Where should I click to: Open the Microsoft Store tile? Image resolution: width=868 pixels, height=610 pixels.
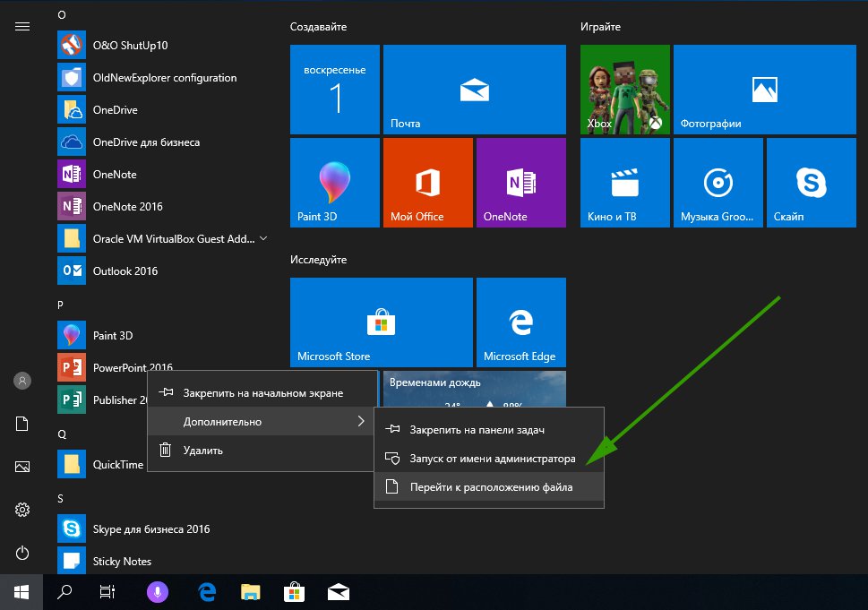382,322
